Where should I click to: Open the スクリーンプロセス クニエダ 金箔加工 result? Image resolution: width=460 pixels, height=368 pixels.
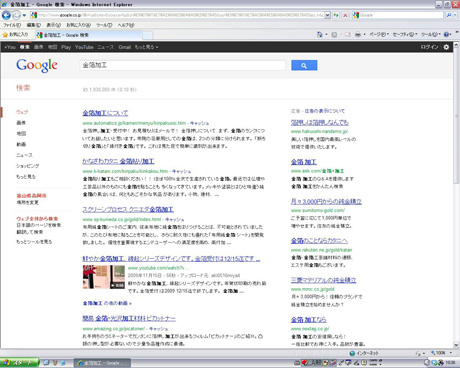(x=128, y=210)
